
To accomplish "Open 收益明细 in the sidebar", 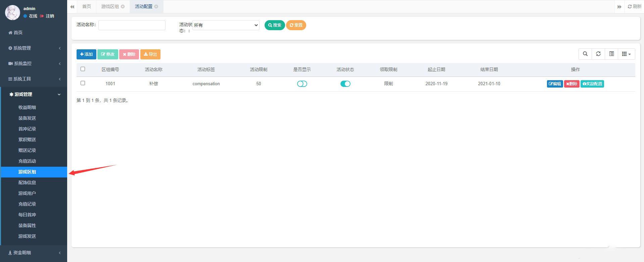I will point(27,107).
